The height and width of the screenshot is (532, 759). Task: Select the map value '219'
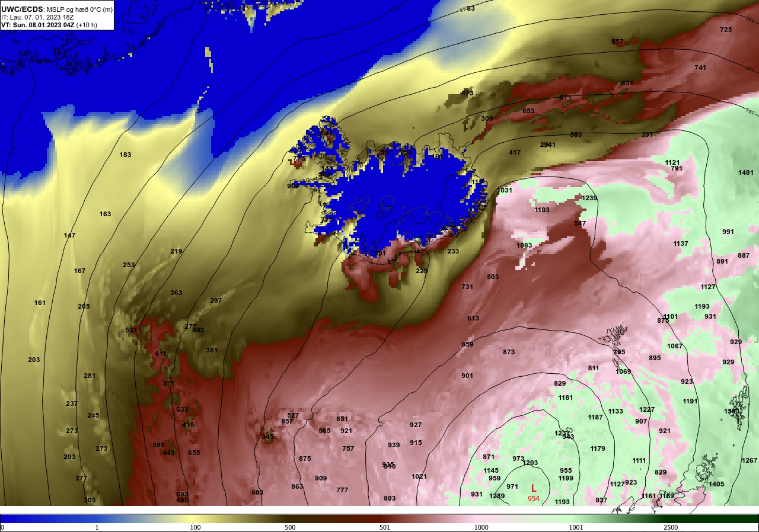coord(176,251)
